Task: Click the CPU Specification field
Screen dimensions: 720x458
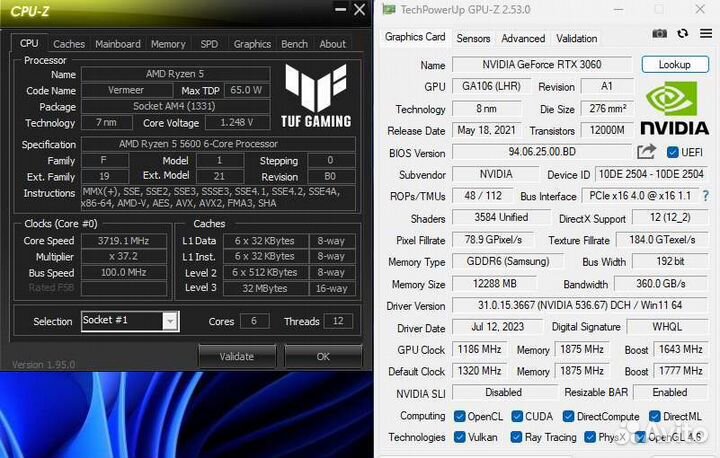Action: [x=219, y=144]
